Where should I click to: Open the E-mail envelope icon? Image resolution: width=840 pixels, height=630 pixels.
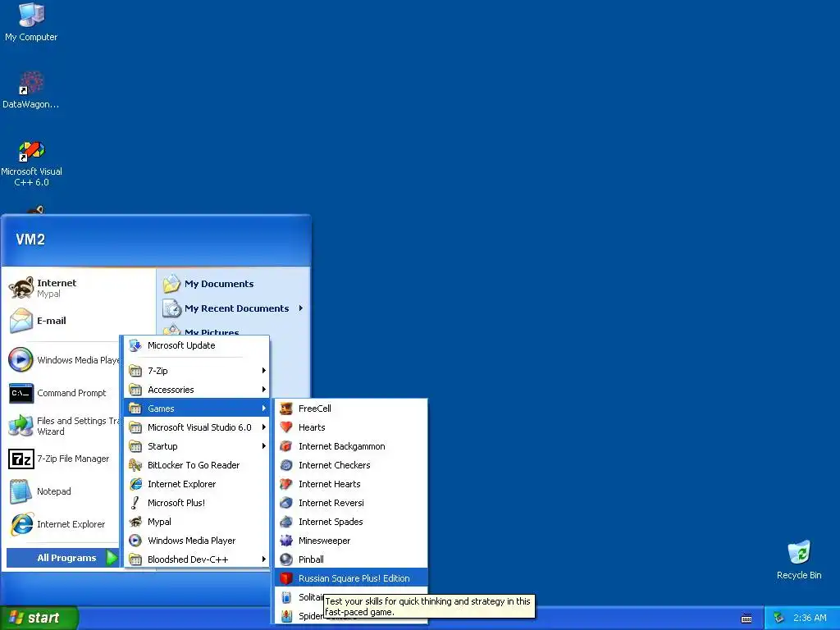tap(21, 321)
